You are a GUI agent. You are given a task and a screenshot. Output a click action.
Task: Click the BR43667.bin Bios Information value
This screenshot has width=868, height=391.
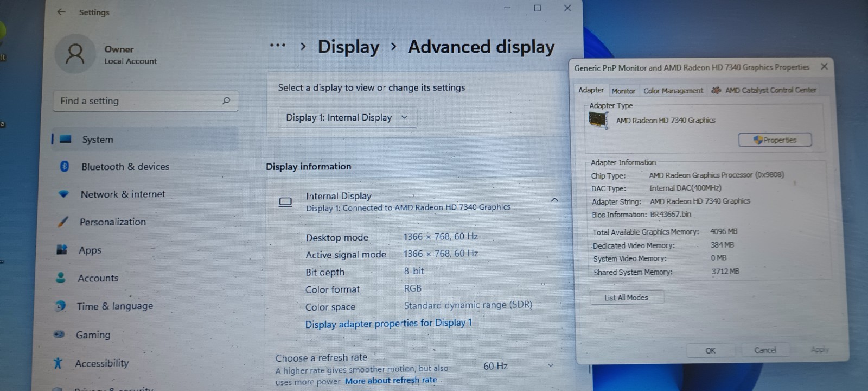click(671, 214)
